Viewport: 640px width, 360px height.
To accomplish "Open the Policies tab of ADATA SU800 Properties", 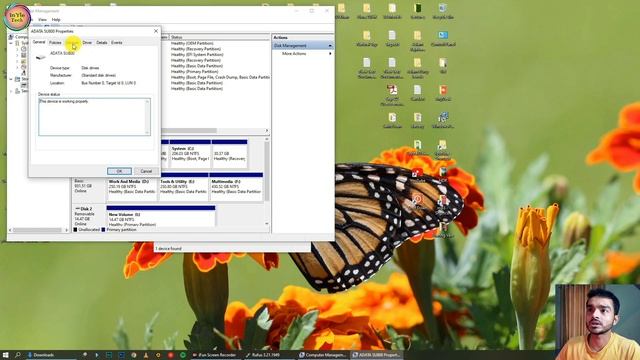I will point(55,42).
